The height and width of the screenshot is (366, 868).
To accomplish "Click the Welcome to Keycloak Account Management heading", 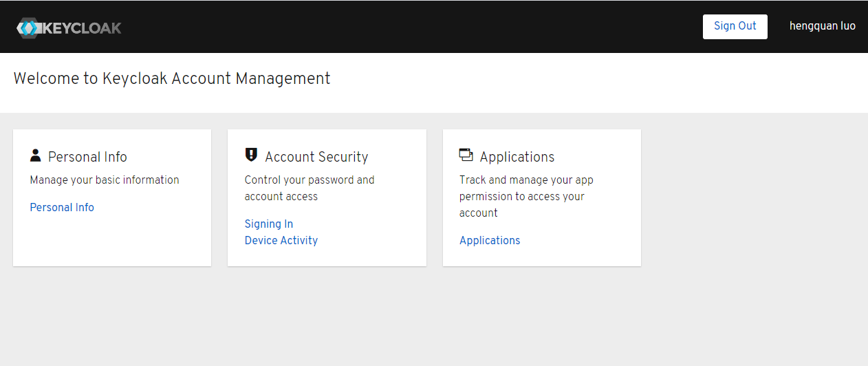I will [172, 78].
